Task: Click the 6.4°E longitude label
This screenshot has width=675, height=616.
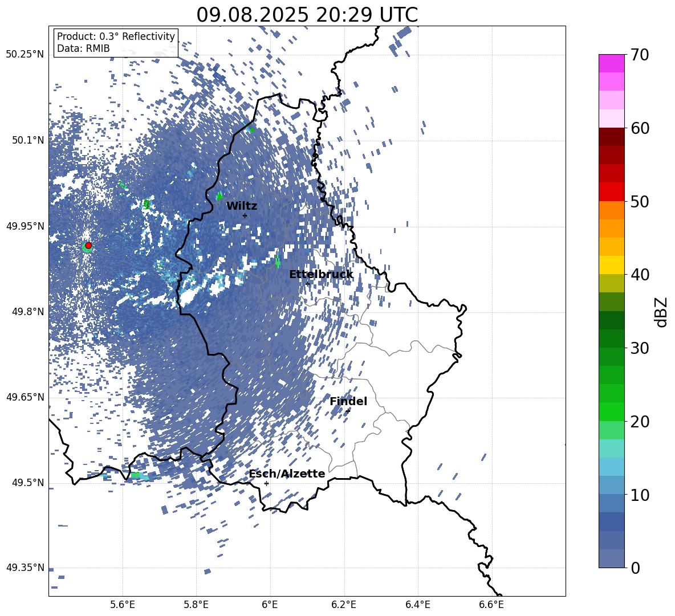Action: (417, 605)
